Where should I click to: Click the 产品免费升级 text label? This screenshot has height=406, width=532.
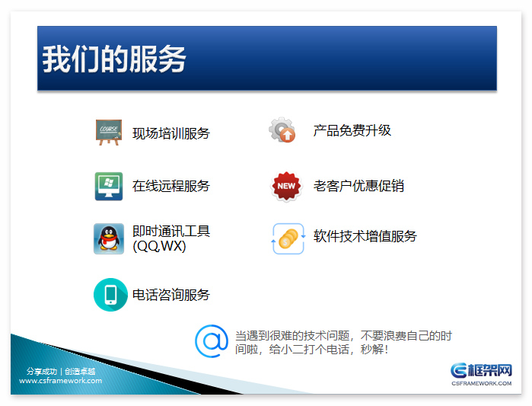coord(352,130)
